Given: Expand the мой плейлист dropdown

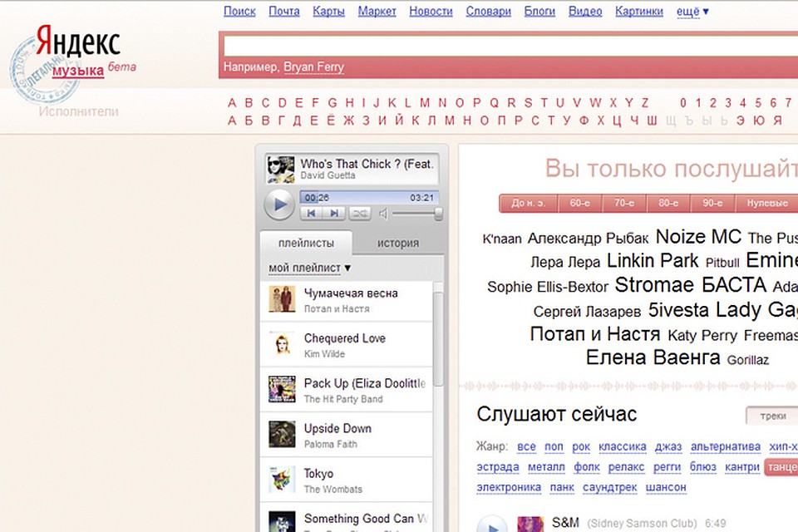Looking at the screenshot, I should click(x=309, y=268).
